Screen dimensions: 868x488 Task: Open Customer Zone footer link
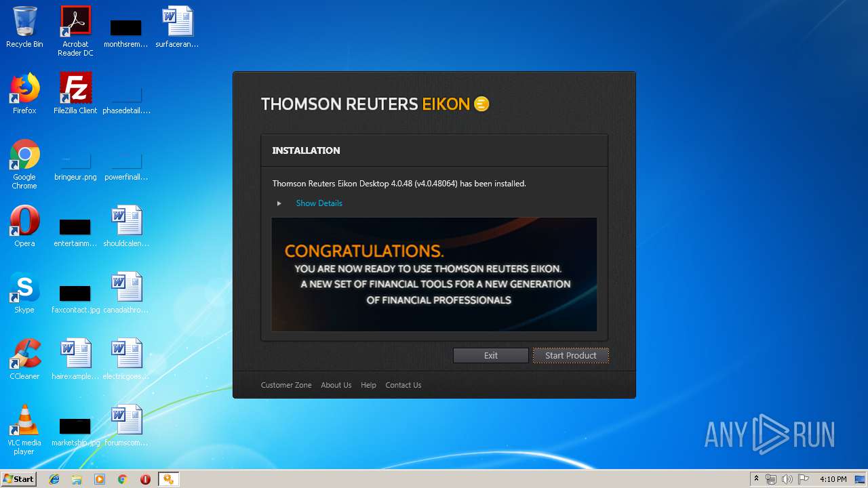pos(286,385)
